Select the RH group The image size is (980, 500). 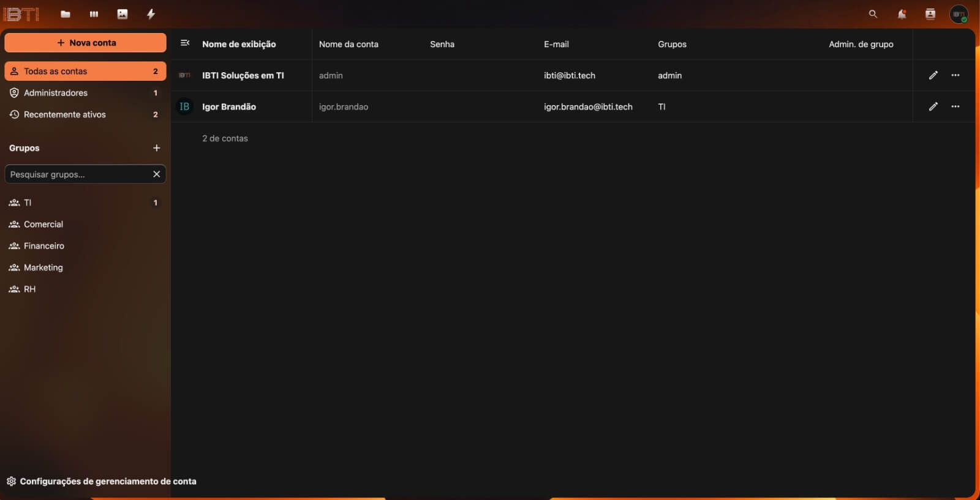(x=85, y=289)
